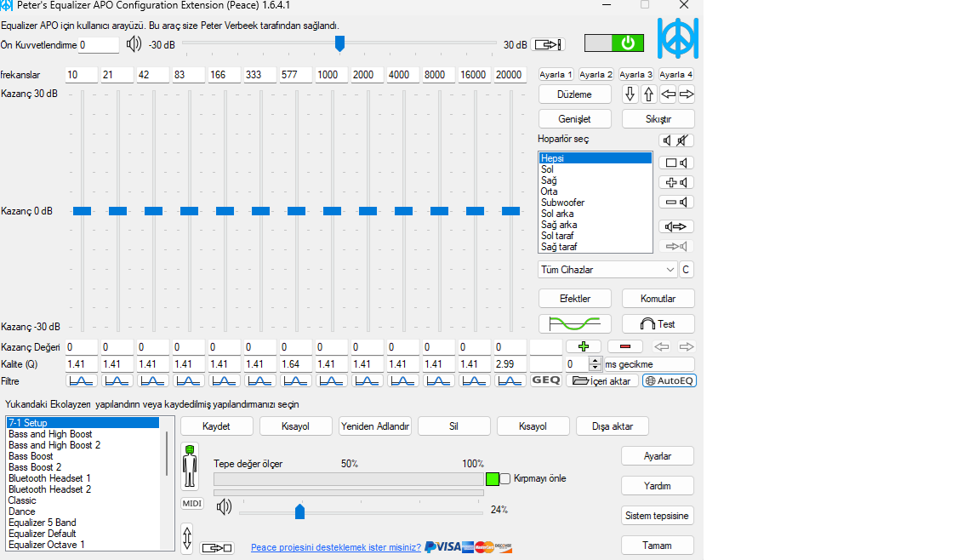This screenshot has width=980, height=560.
Task: Click the Düzleme button
Action: tap(574, 94)
